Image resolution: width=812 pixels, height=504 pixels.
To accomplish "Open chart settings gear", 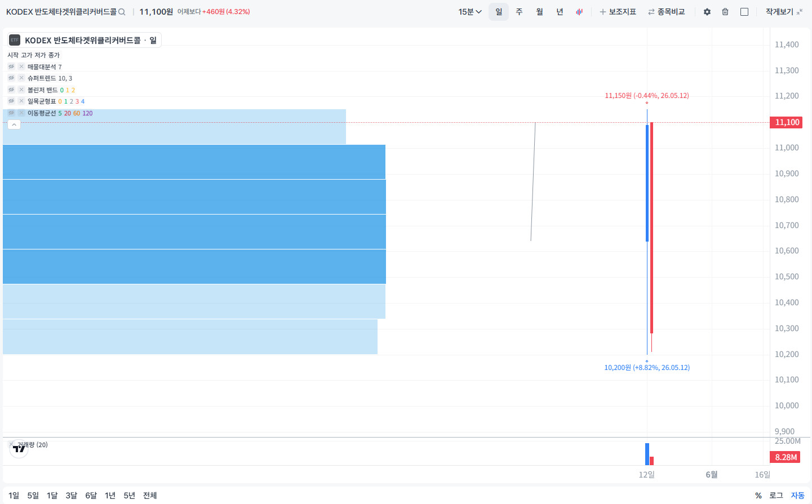I will pyautogui.click(x=707, y=12).
